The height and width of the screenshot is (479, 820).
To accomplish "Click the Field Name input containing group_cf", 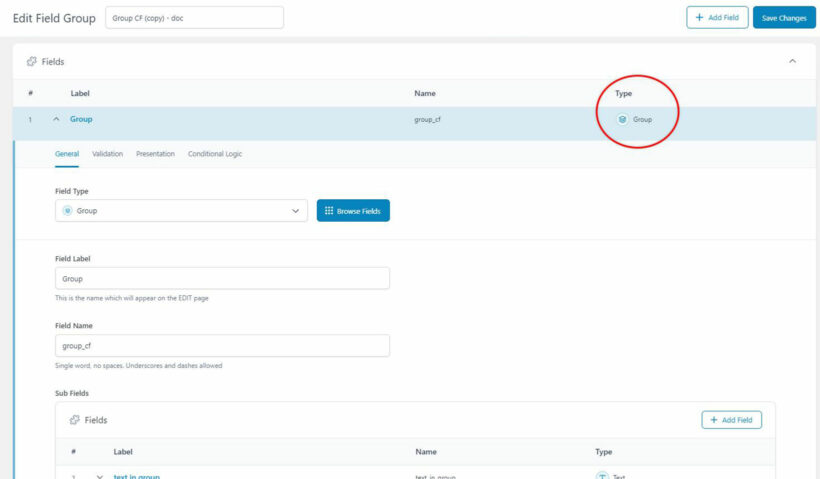I will 222,346.
